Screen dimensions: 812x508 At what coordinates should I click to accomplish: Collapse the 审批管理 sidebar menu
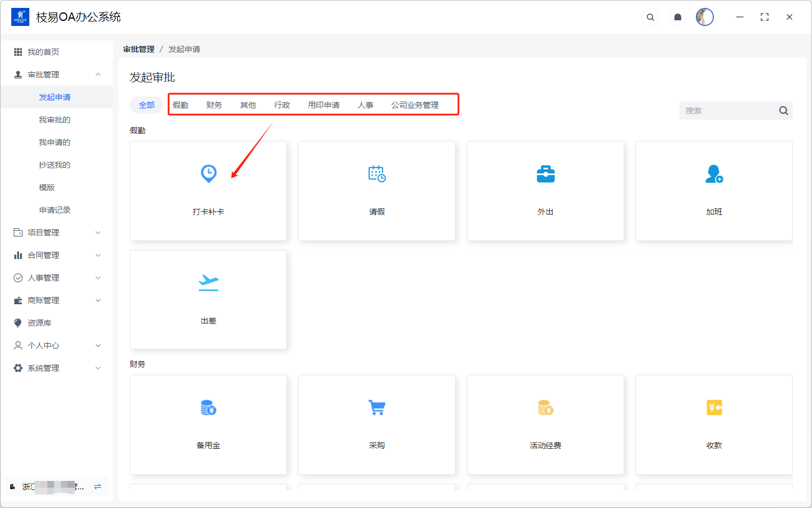[x=98, y=75]
